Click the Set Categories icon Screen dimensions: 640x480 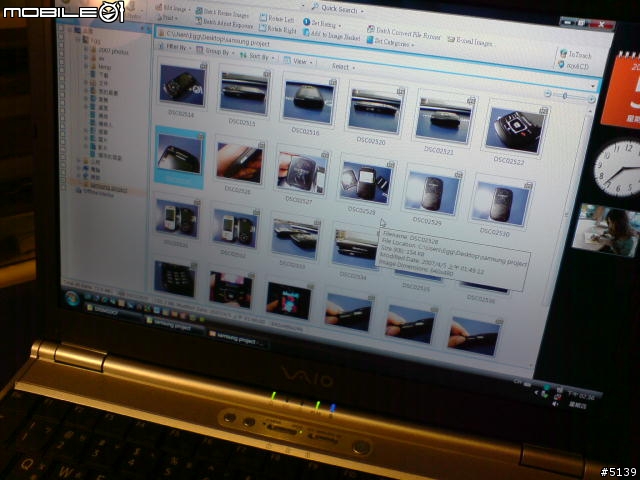tap(370, 40)
